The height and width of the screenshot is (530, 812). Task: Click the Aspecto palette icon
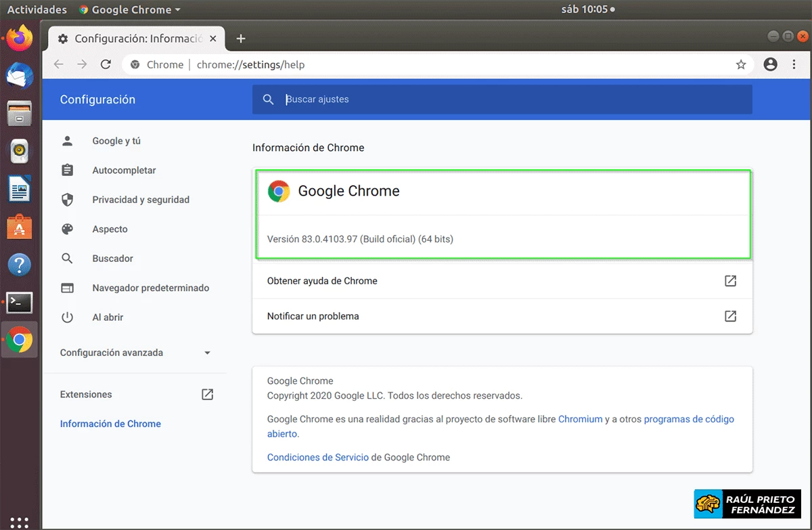pyautogui.click(x=68, y=229)
